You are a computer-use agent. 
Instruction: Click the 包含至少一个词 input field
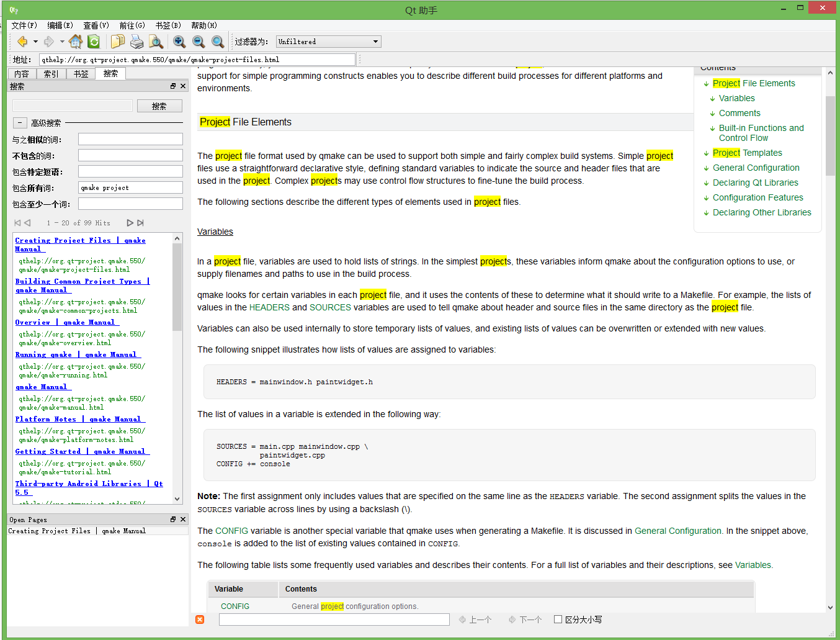click(x=130, y=204)
